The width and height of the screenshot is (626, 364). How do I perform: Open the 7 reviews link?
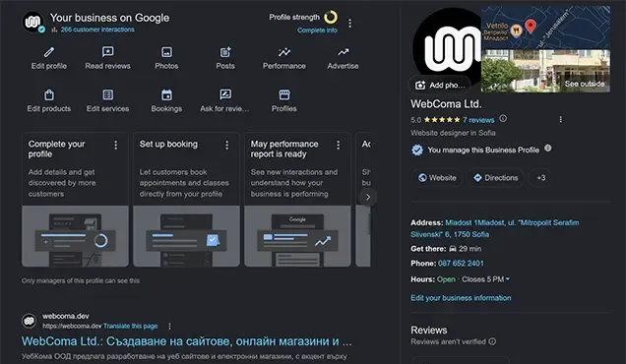[x=478, y=120]
